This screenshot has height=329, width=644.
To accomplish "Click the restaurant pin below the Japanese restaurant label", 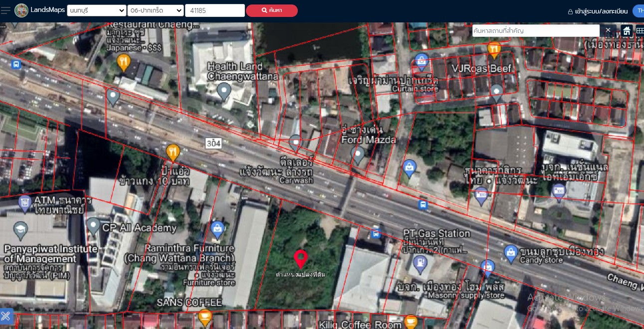I will [124, 62].
